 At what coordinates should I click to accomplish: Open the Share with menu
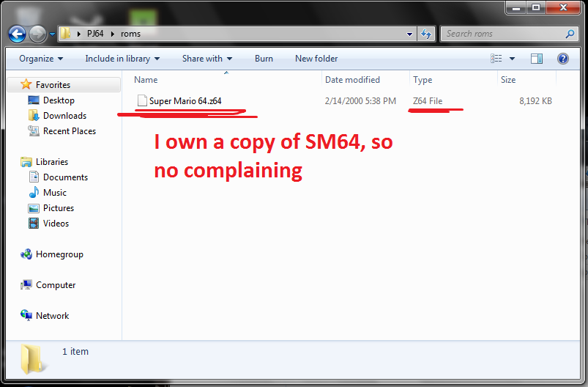207,59
